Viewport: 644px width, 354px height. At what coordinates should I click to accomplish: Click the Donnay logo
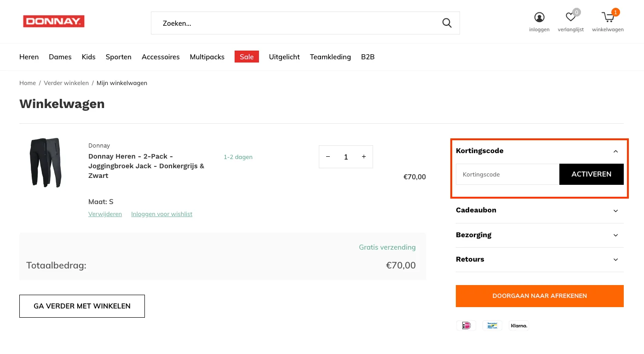click(x=53, y=21)
